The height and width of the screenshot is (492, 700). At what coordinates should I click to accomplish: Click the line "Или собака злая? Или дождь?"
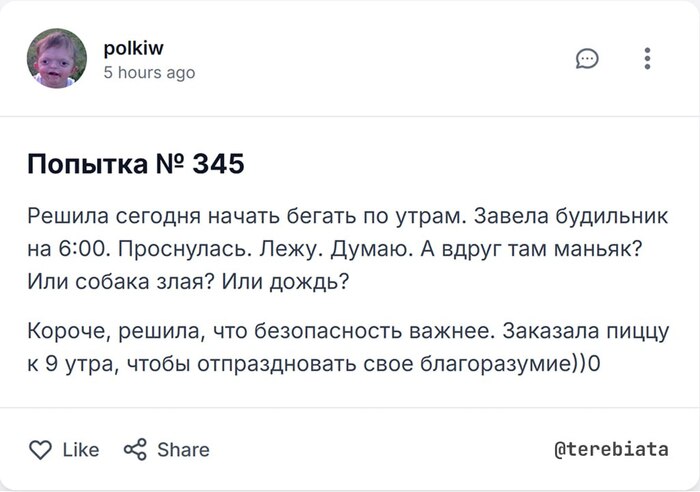coord(188,282)
